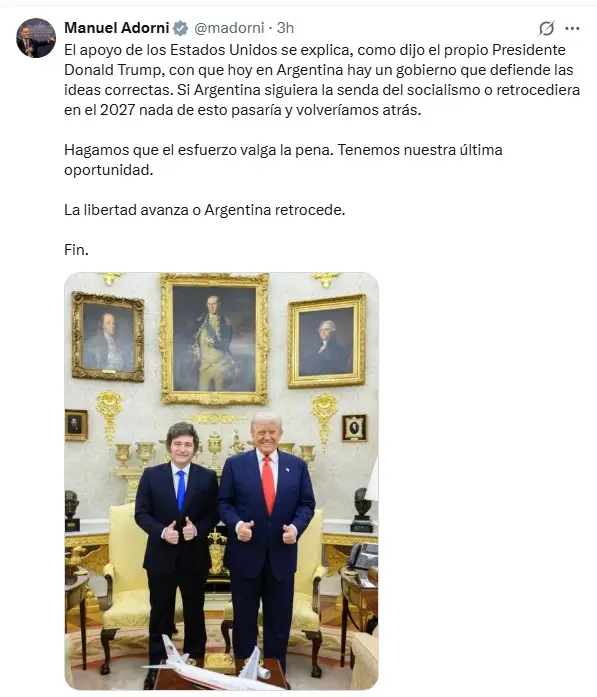The width and height of the screenshot is (597, 697).
Task: Click the 3h timestamp to open the post
Action: pyautogui.click(x=285, y=28)
